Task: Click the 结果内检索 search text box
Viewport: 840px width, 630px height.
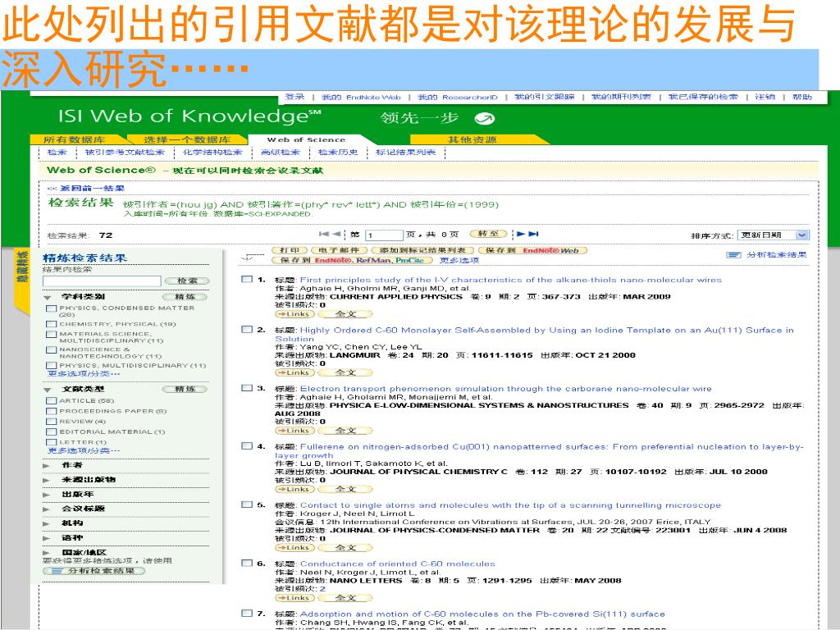Action: tap(90, 281)
